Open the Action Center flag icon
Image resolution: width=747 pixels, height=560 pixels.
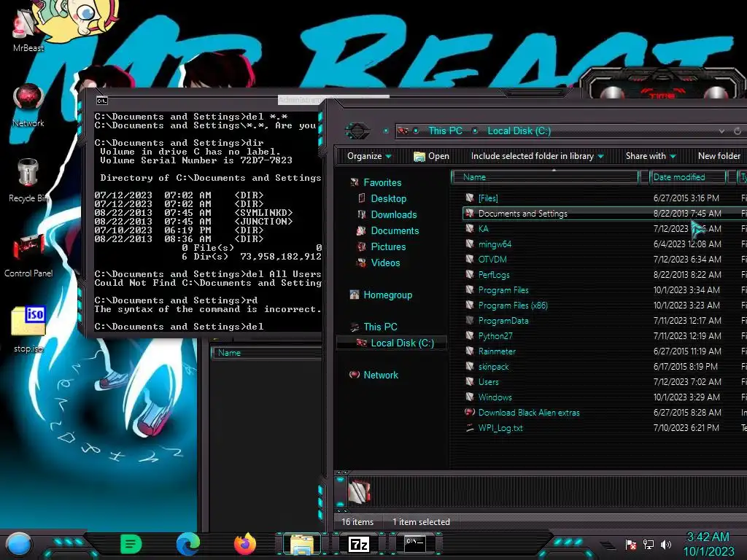pyautogui.click(x=631, y=544)
